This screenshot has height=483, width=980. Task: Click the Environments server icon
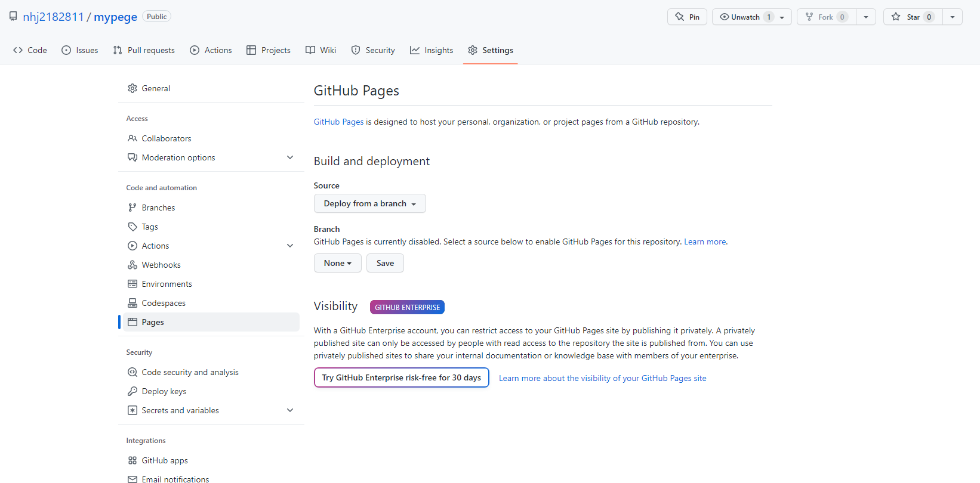(132, 284)
